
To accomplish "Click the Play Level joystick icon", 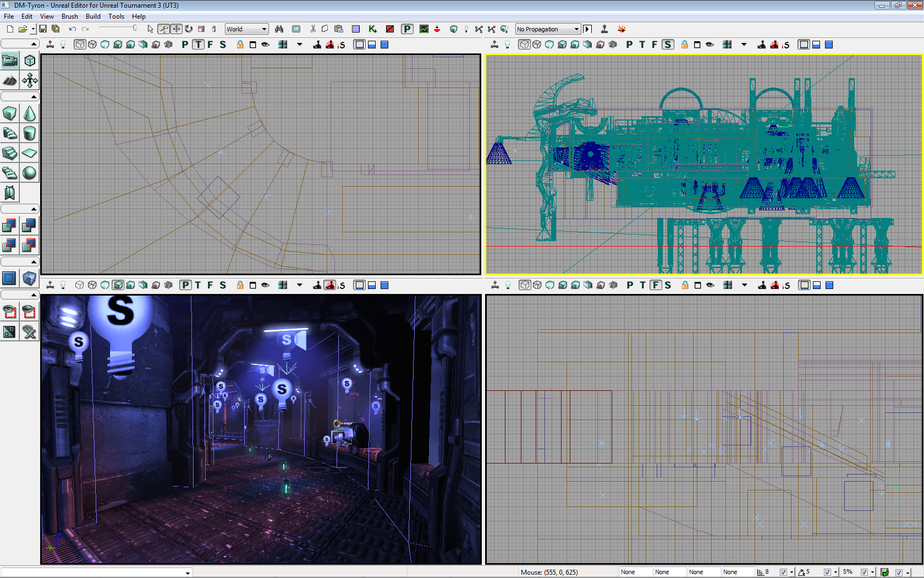I will (x=604, y=29).
